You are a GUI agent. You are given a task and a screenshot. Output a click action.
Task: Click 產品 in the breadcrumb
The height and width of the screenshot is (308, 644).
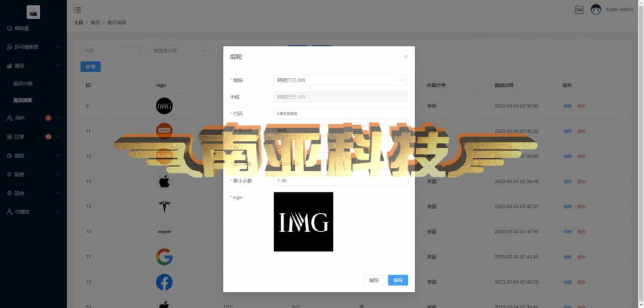pos(96,23)
